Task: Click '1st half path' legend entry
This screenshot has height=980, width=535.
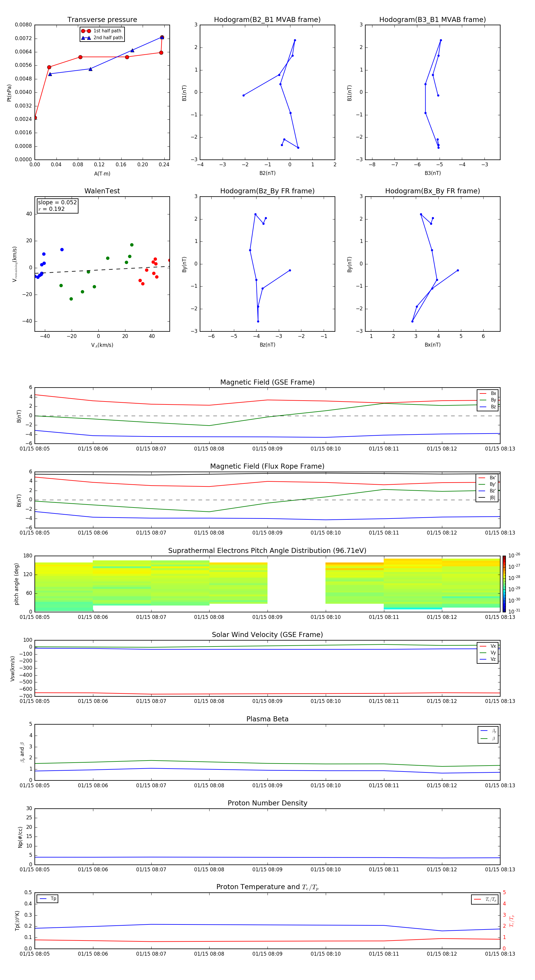Action: [x=101, y=31]
